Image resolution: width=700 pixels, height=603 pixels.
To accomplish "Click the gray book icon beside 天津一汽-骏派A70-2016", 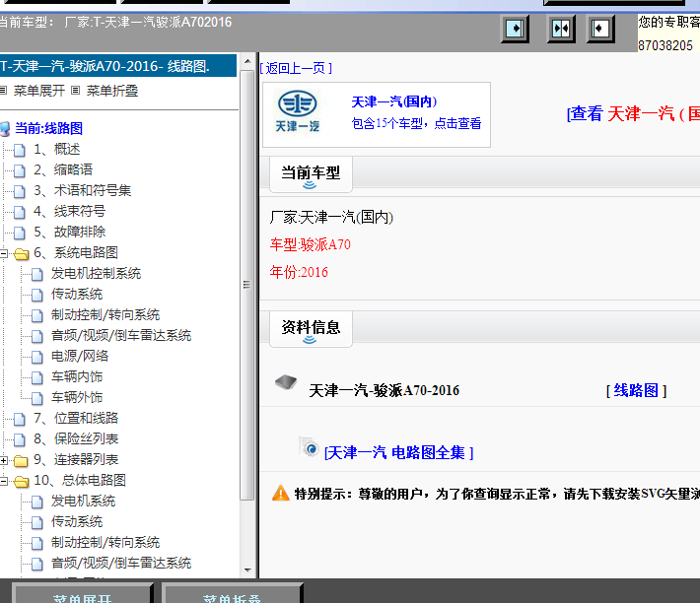I will coord(286,382).
